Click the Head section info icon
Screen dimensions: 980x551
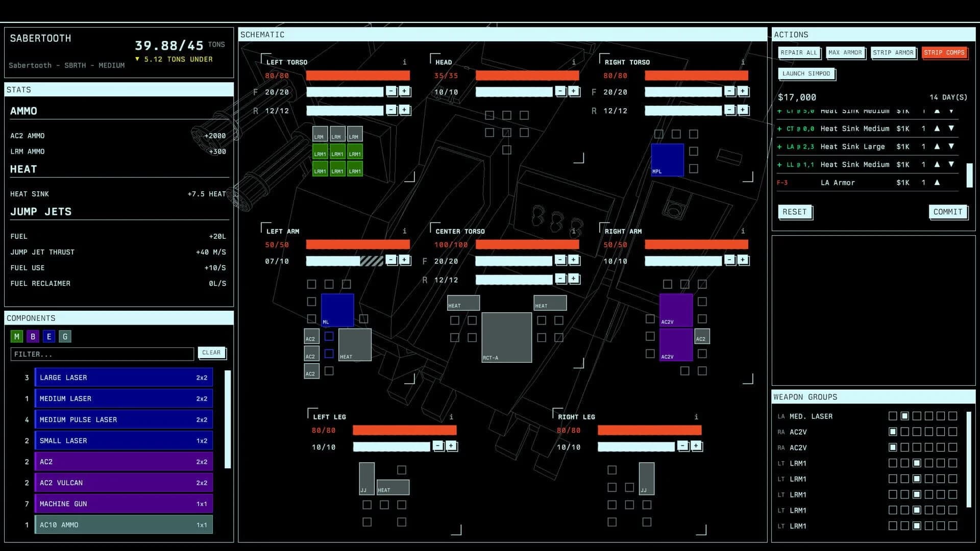(574, 62)
